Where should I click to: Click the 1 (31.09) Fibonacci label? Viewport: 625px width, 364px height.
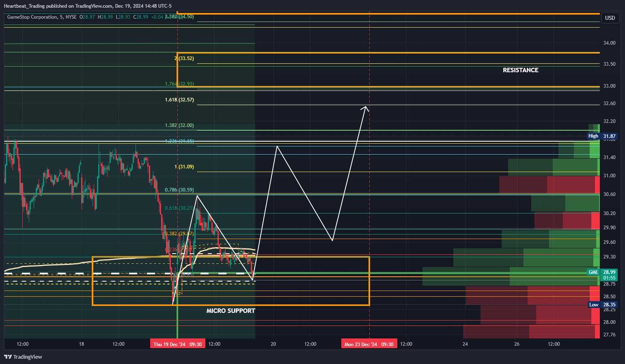pos(184,167)
